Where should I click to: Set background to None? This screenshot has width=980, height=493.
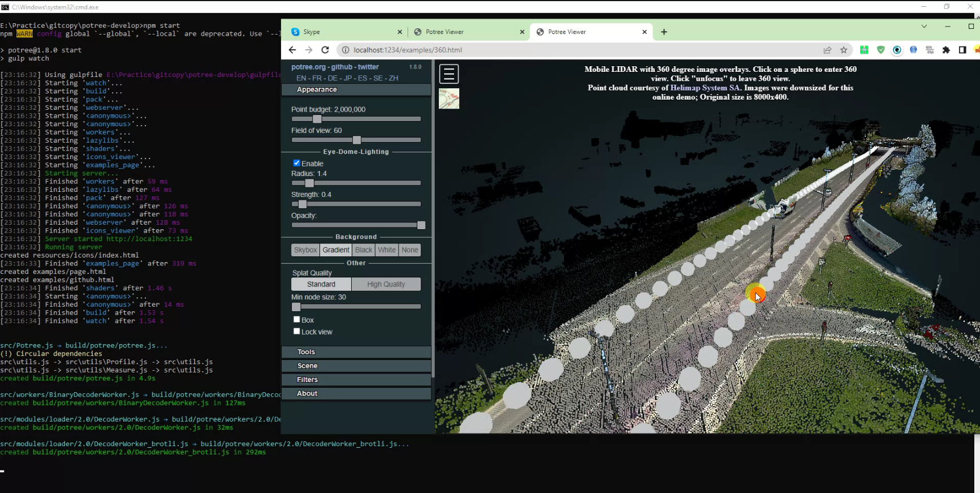coord(410,250)
